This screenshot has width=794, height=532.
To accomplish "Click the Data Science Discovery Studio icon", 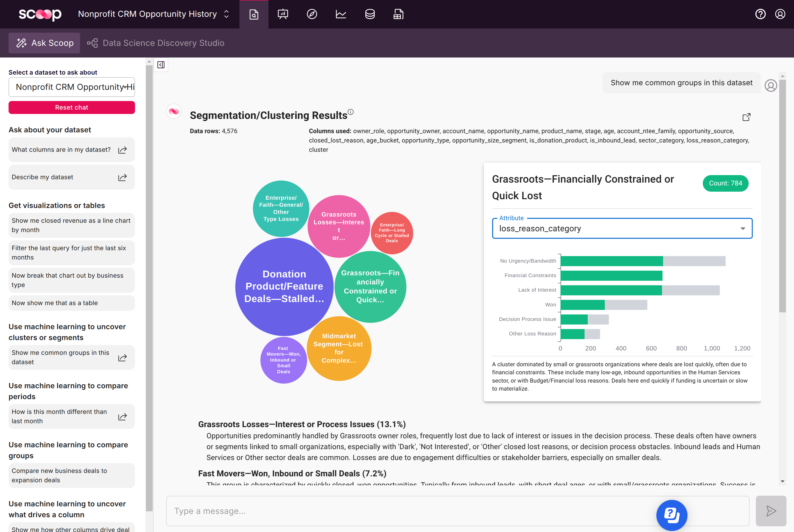I will click(x=92, y=43).
